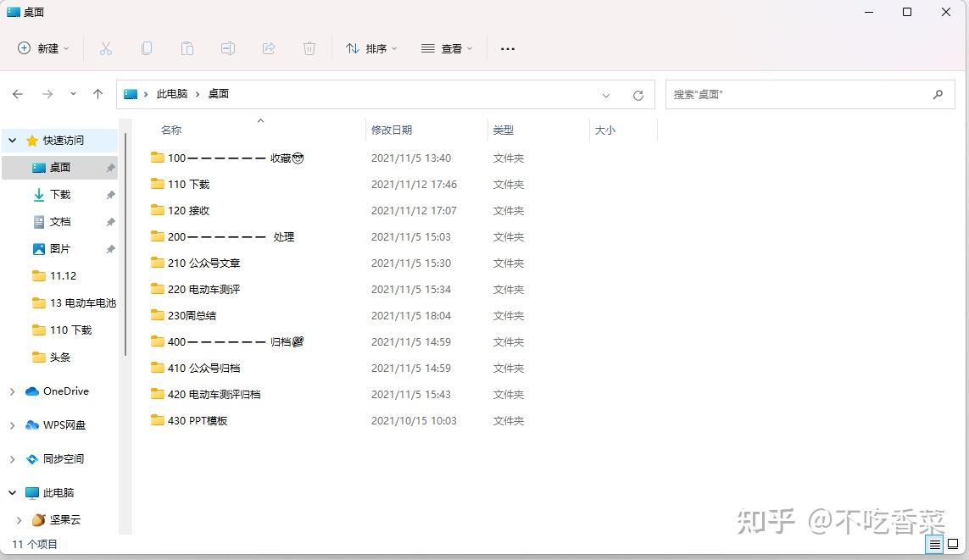Viewport: 969px width, 560px height.
Task: Click the Delete trash icon
Action: pos(309,49)
